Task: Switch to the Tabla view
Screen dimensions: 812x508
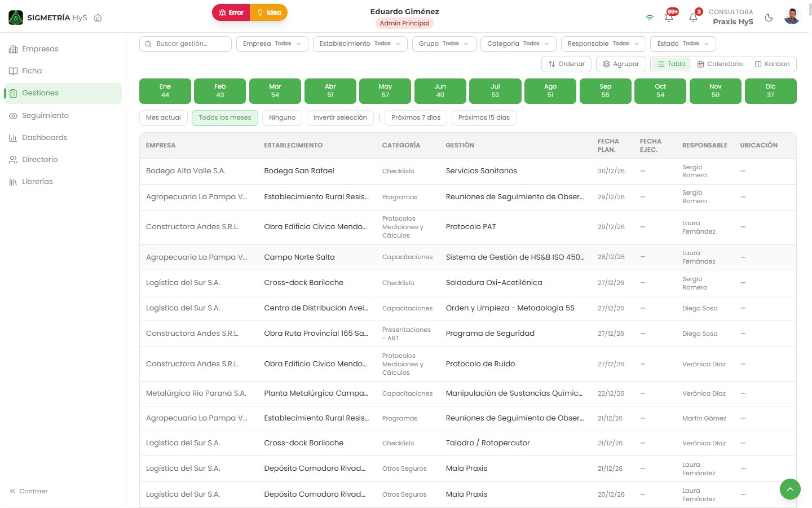Action: coord(671,64)
